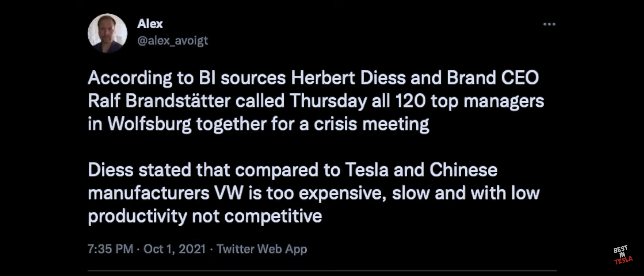
Task: Select the Oct 1, 2021 date
Action: point(174,249)
